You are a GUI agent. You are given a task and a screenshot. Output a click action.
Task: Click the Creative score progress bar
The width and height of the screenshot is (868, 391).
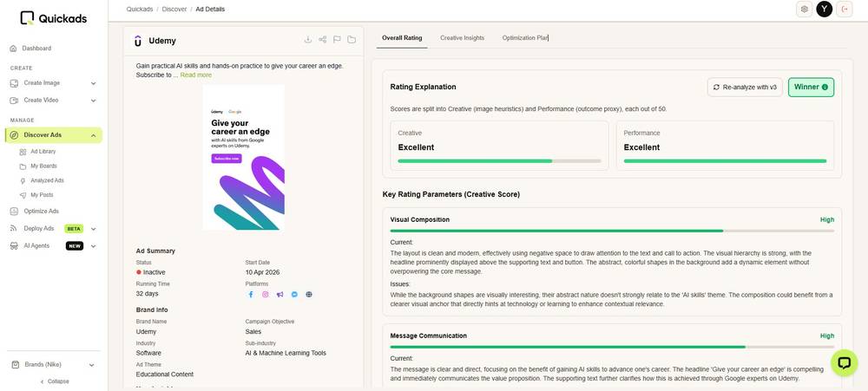click(499, 161)
